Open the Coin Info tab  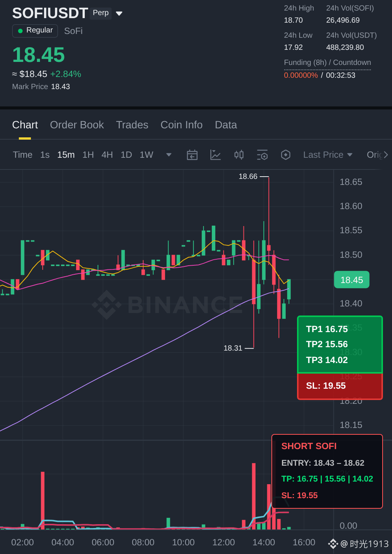(x=181, y=125)
